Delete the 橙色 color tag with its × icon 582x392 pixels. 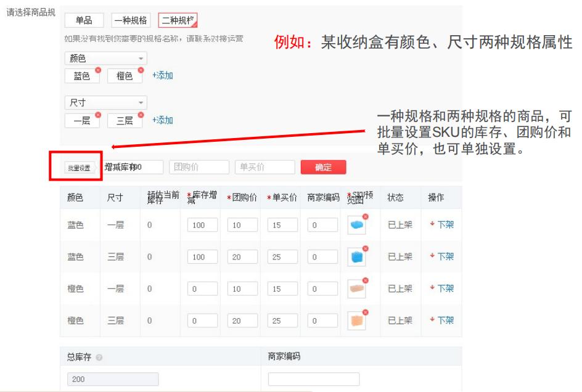(140, 70)
